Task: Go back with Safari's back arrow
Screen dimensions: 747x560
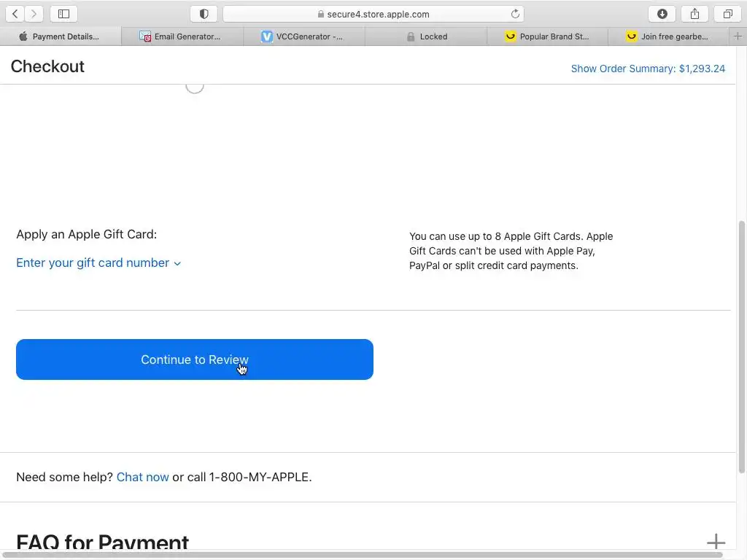Action: pyautogui.click(x=15, y=14)
